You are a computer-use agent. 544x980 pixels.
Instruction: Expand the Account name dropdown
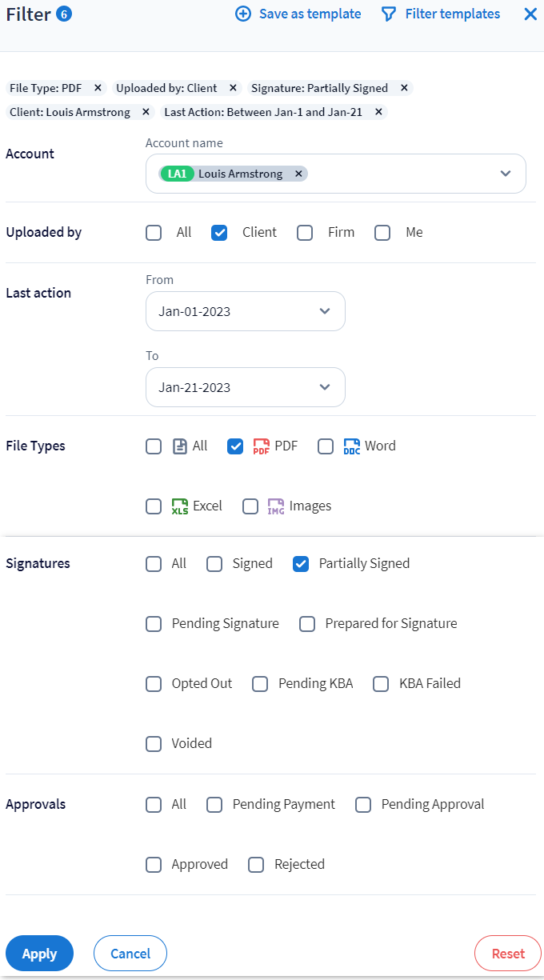pos(505,174)
